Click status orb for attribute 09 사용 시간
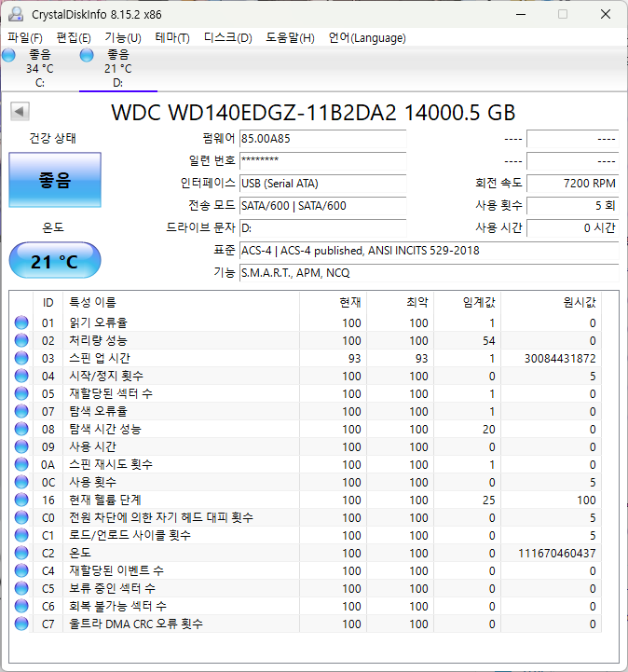 21,446
